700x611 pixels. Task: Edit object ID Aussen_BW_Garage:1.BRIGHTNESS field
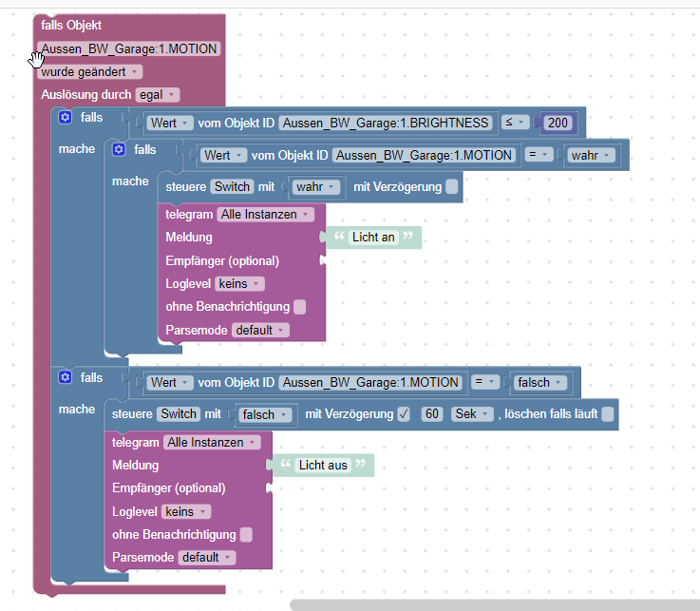[386, 123]
